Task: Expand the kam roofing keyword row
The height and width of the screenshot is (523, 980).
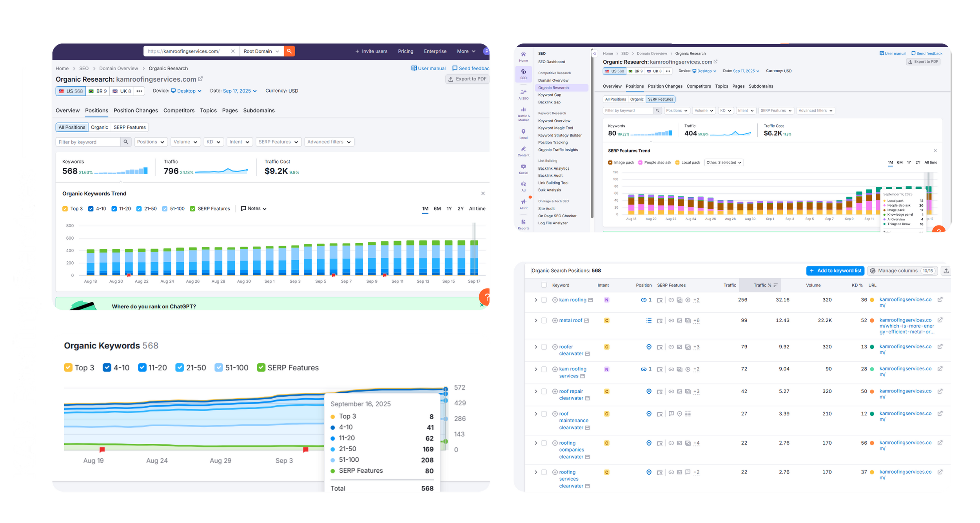Action: (535, 300)
